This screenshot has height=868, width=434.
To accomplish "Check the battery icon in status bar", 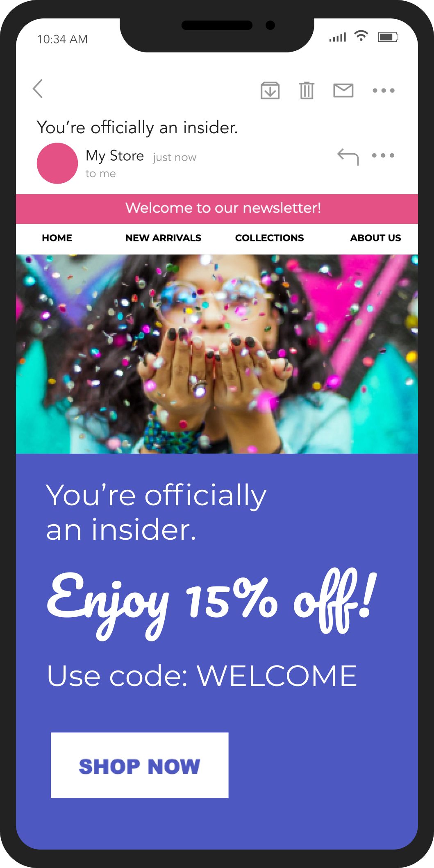I will point(388,37).
